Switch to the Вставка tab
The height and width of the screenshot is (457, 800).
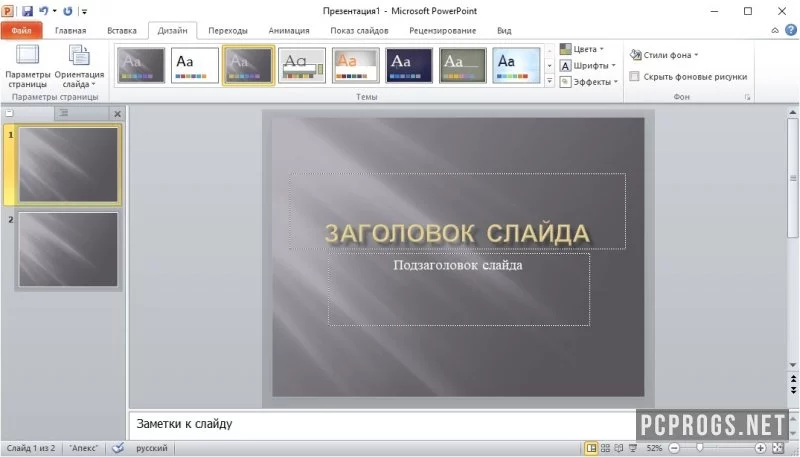point(122,31)
